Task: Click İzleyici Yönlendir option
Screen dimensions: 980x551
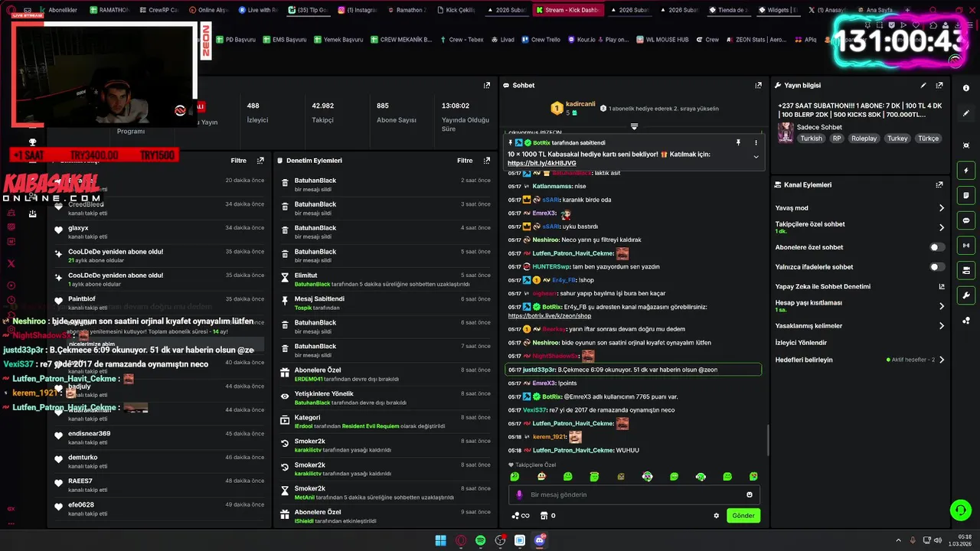Action: (x=801, y=343)
